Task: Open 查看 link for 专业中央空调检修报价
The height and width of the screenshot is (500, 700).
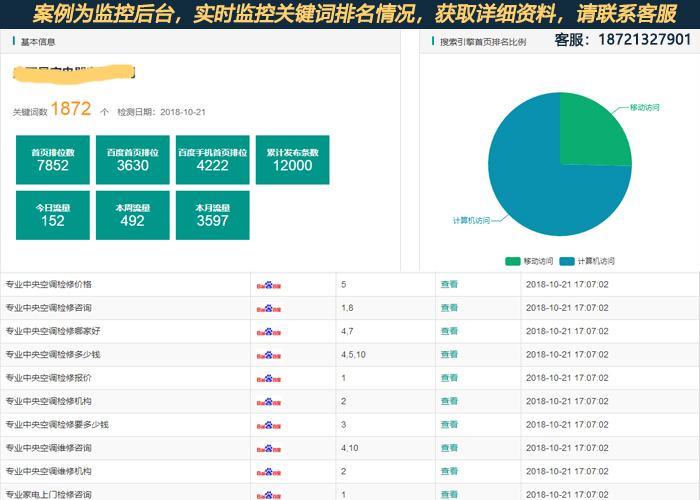Action: pos(449,378)
